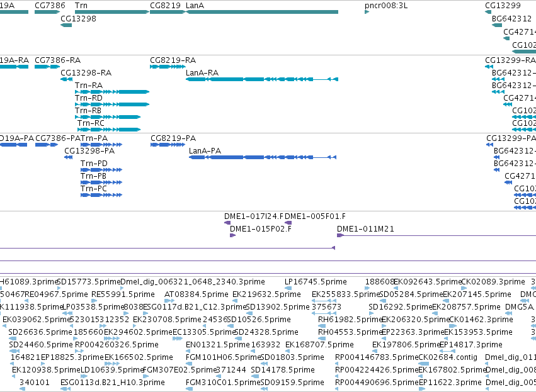Select the DME1-005F01.F BAC label
The image size is (536, 392).
[315, 216]
